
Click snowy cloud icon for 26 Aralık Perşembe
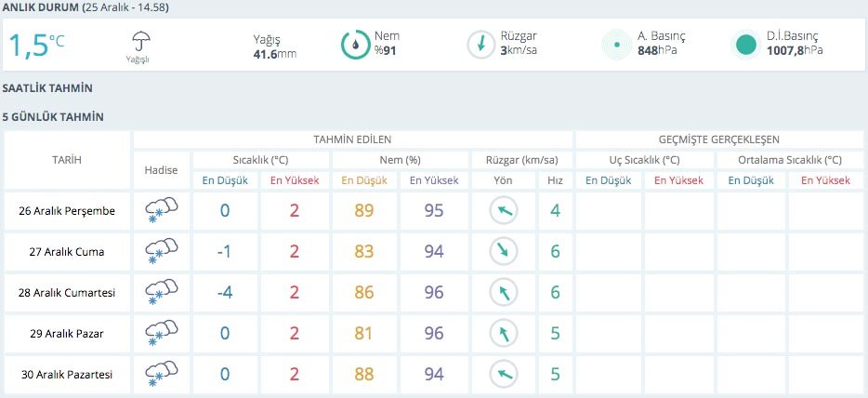pos(162,210)
